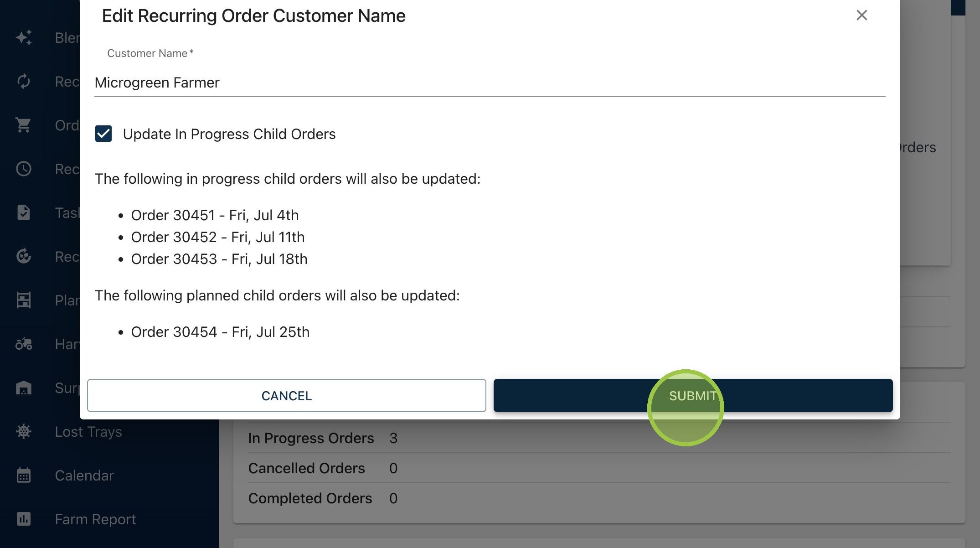Open the Farm Report chart icon
The image size is (980, 548).
pos(24,519)
